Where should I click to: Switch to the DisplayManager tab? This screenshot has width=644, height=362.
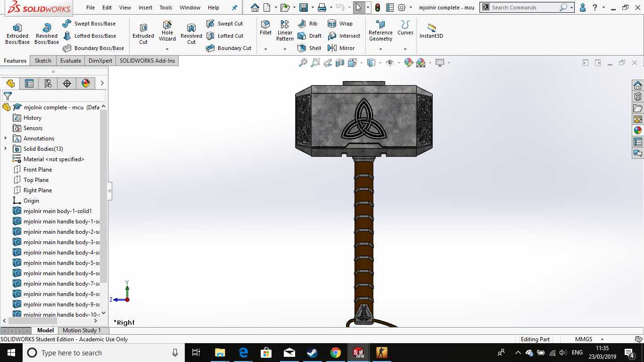click(86, 83)
